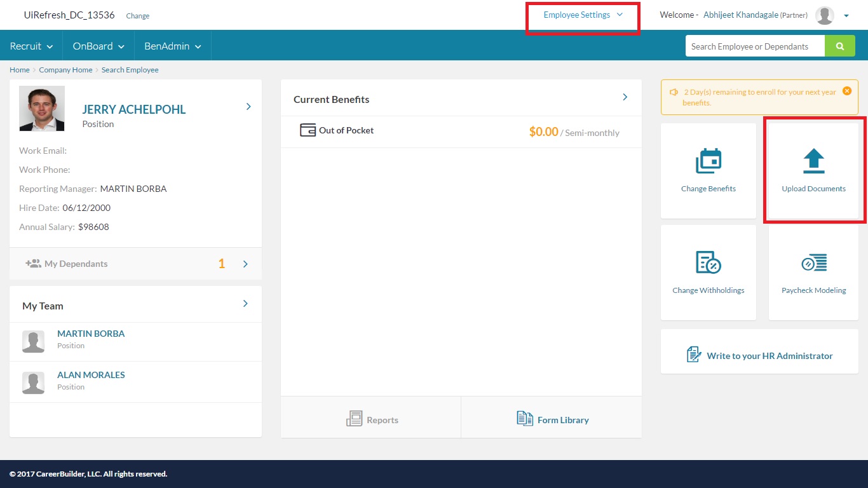This screenshot has height=488, width=868.
Task: Click the Out of Pocket wallet icon
Action: coord(308,130)
